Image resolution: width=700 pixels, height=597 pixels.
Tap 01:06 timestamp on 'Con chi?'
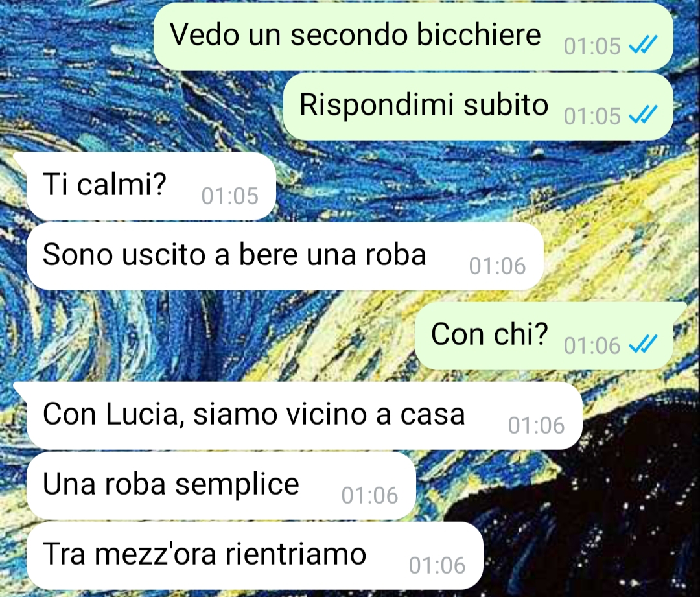pyautogui.click(x=592, y=345)
